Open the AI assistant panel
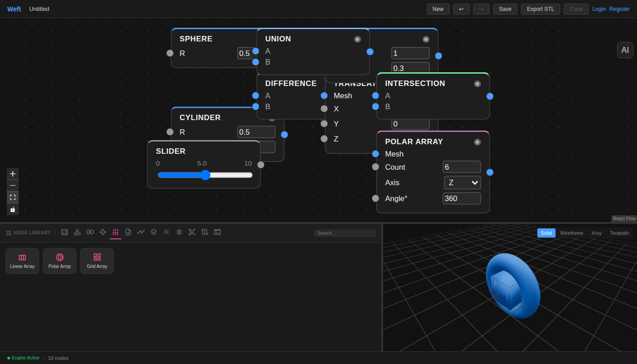637x364 pixels. pos(625,50)
